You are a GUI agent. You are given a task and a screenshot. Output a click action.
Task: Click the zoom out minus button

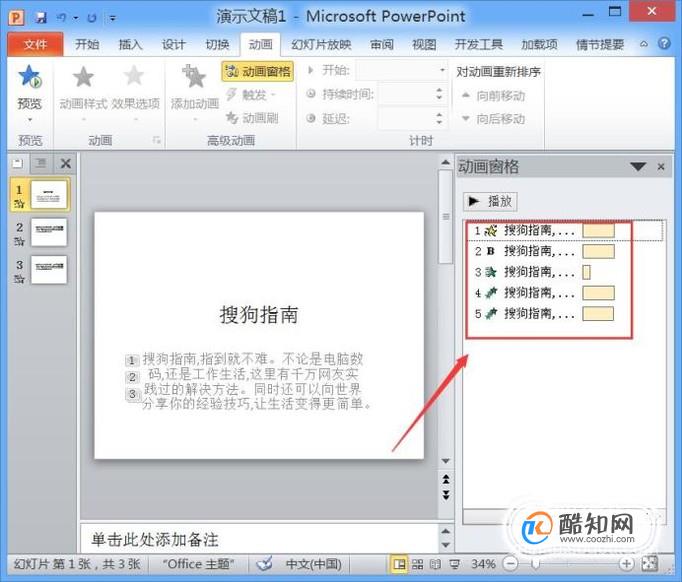point(511,564)
